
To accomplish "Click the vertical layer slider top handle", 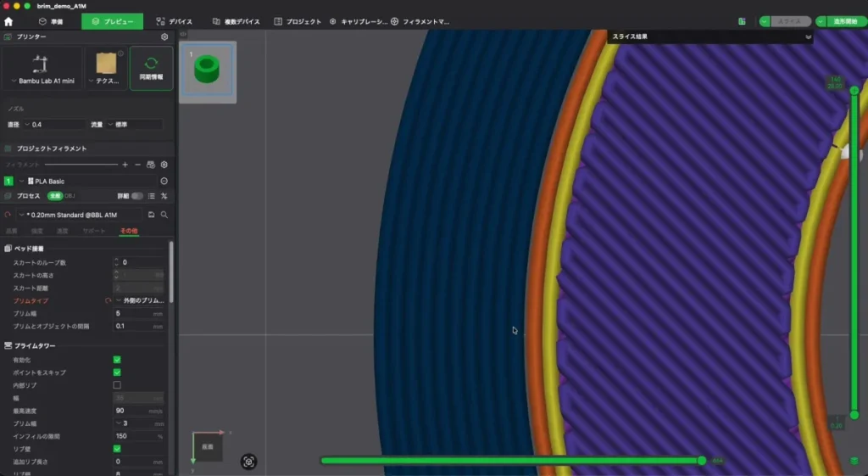I will [x=854, y=90].
